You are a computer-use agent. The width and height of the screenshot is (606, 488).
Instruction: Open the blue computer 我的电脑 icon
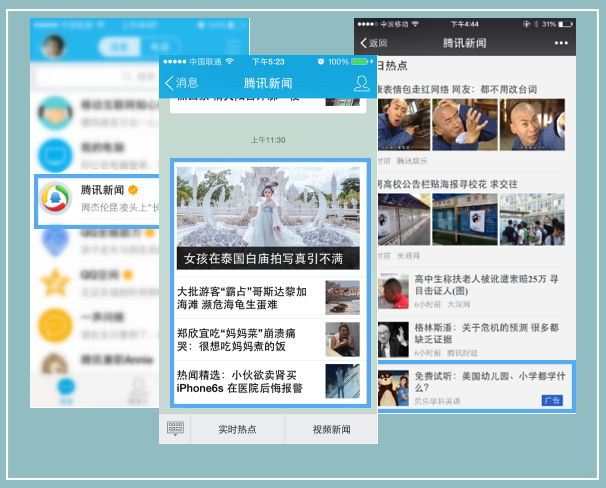point(55,155)
